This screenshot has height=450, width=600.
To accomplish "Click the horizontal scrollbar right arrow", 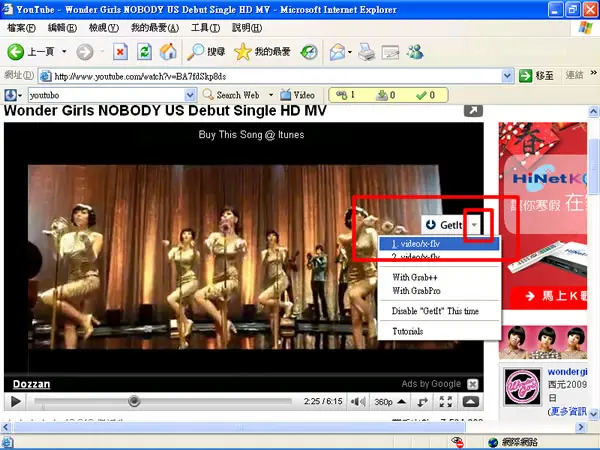I will (x=581, y=427).
